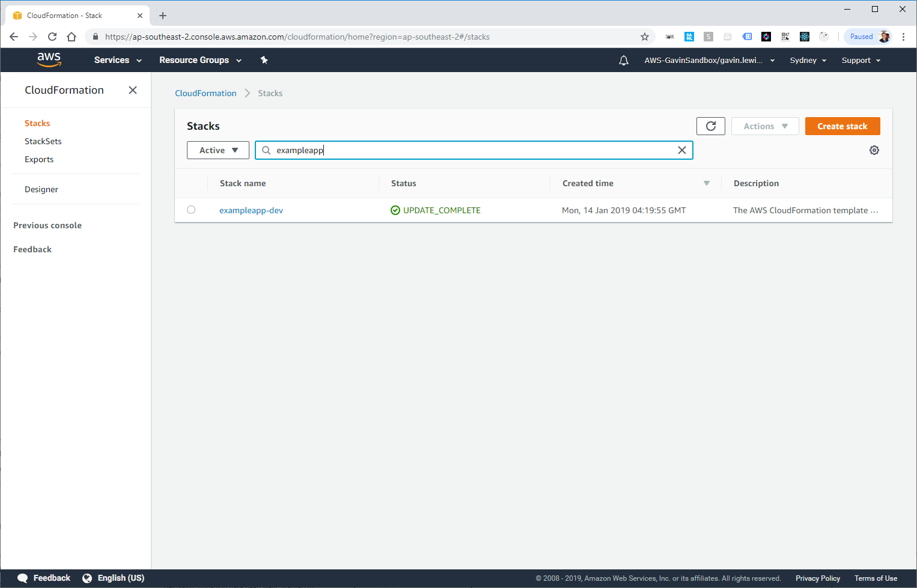Click the React devtools extension icon
This screenshot has height=588, width=917.
coord(805,37)
